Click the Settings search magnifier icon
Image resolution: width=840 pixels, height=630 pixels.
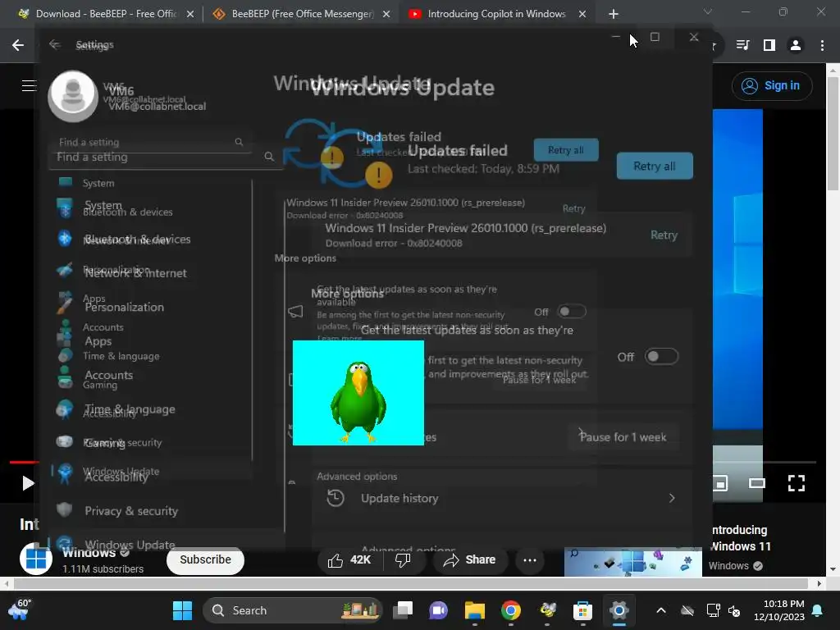(269, 157)
